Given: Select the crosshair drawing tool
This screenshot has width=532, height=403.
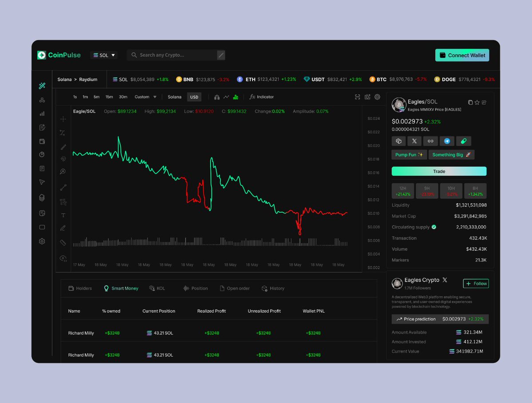Looking at the screenshot, I should point(63,119).
